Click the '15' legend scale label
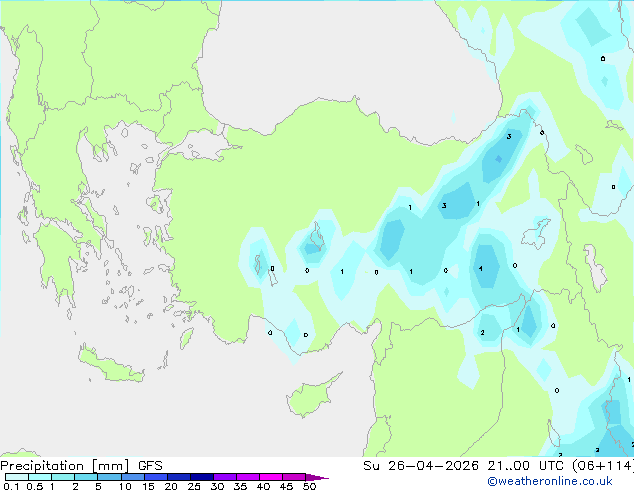 pos(148,486)
